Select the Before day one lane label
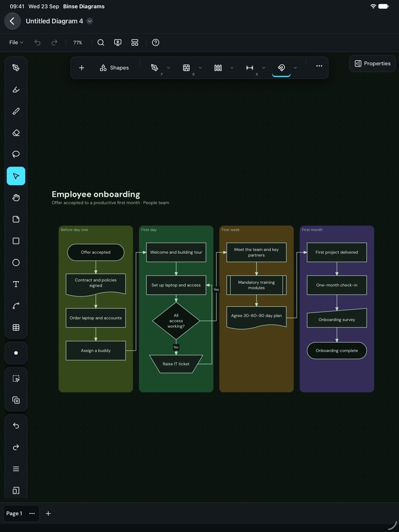Viewport: 399px width, 532px height. [74, 230]
